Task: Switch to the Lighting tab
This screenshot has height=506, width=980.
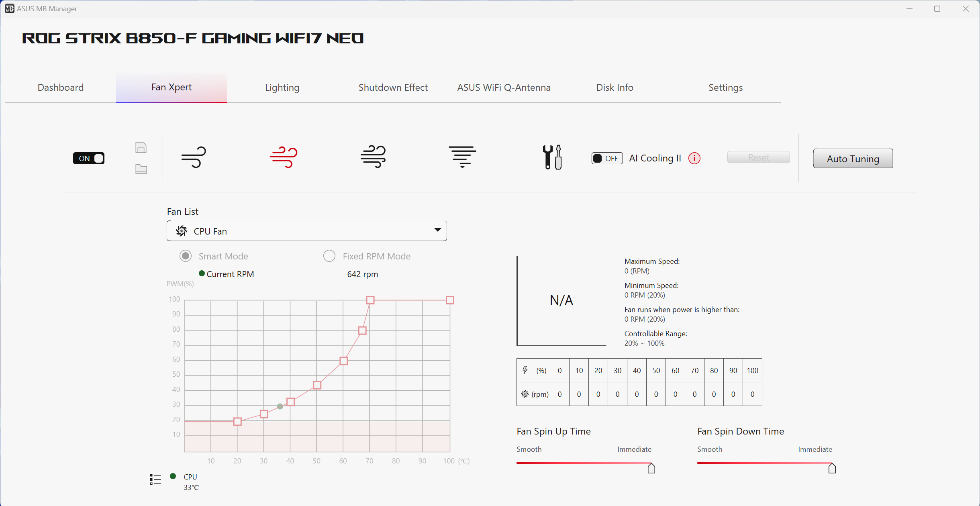Action: tap(282, 88)
